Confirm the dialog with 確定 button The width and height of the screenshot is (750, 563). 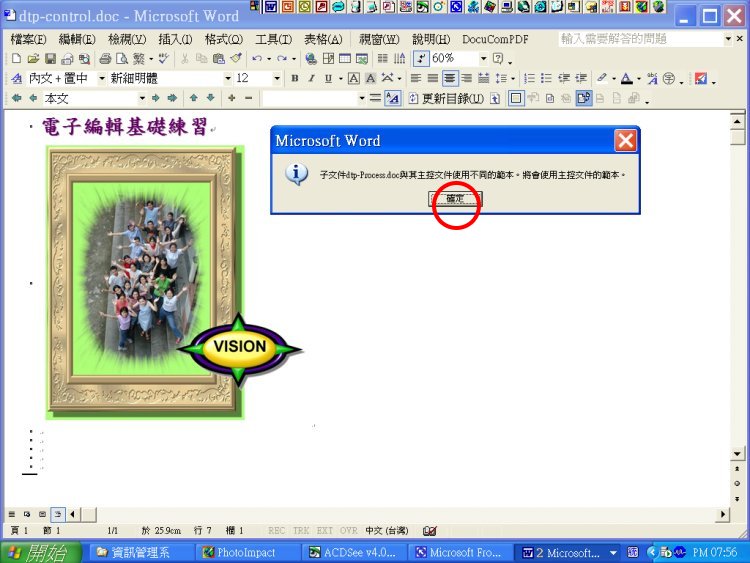[x=455, y=199]
